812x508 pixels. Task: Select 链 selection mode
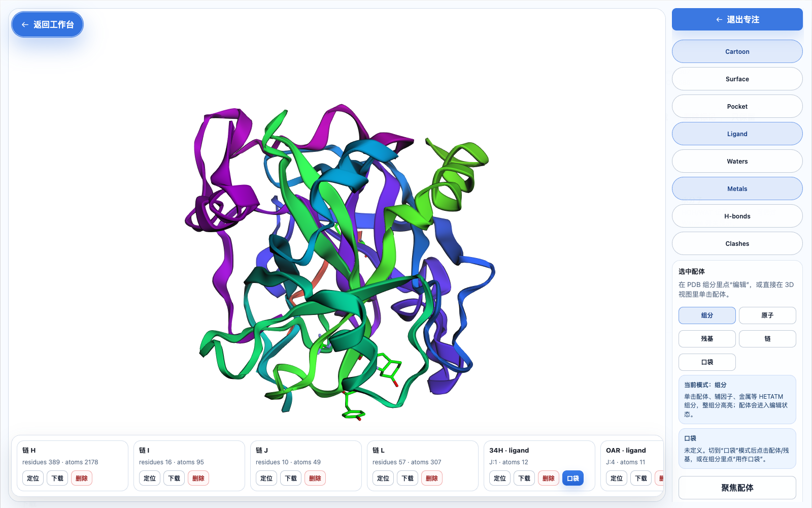coord(767,339)
